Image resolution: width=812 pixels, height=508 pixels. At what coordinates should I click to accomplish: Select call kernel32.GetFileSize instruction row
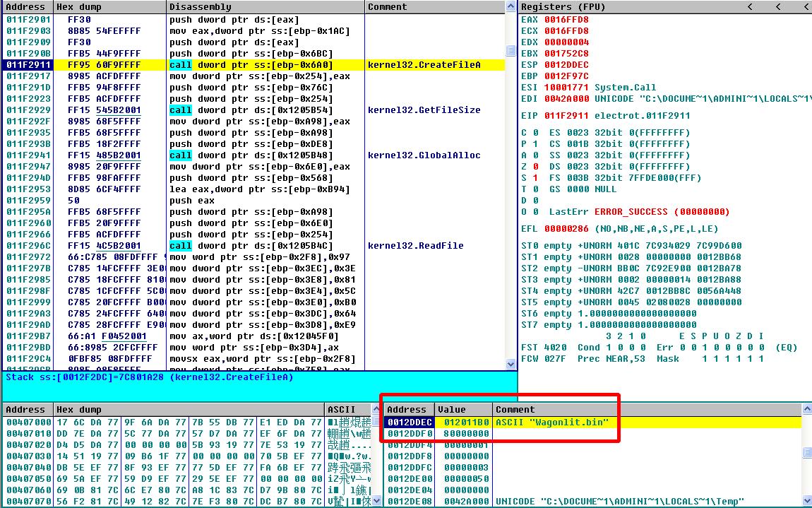click(253, 110)
